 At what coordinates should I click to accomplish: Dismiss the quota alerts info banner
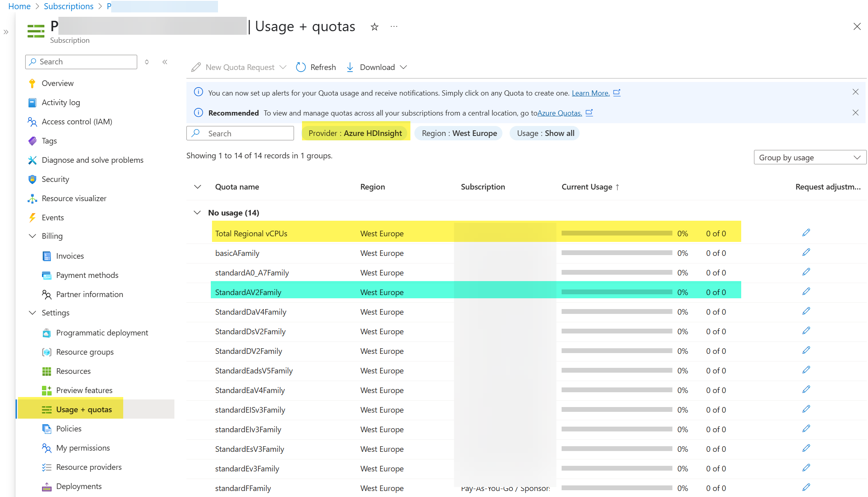(855, 92)
